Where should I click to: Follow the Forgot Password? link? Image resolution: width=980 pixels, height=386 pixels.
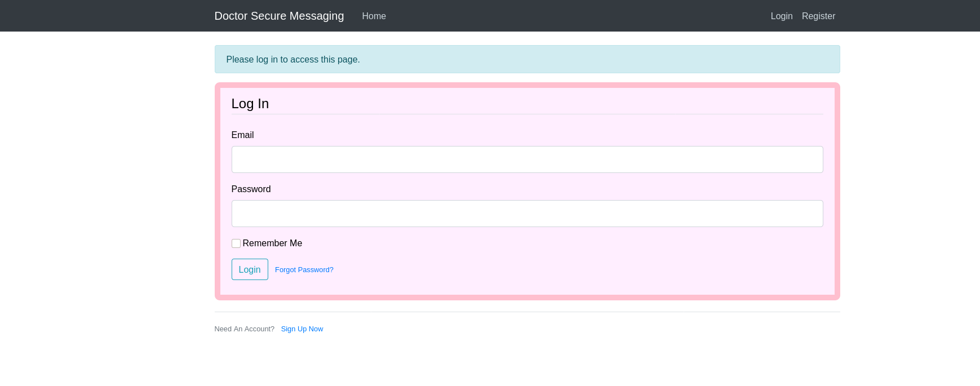click(x=304, y=270)
